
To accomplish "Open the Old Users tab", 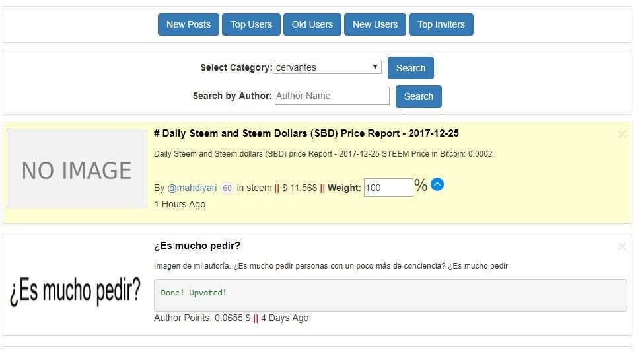I will click(312, 24).
